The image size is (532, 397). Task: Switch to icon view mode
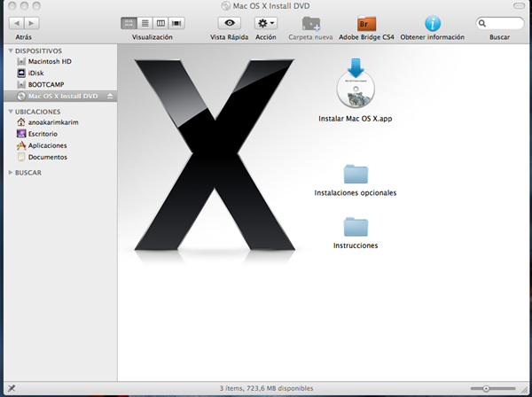(x=129, y=22)
